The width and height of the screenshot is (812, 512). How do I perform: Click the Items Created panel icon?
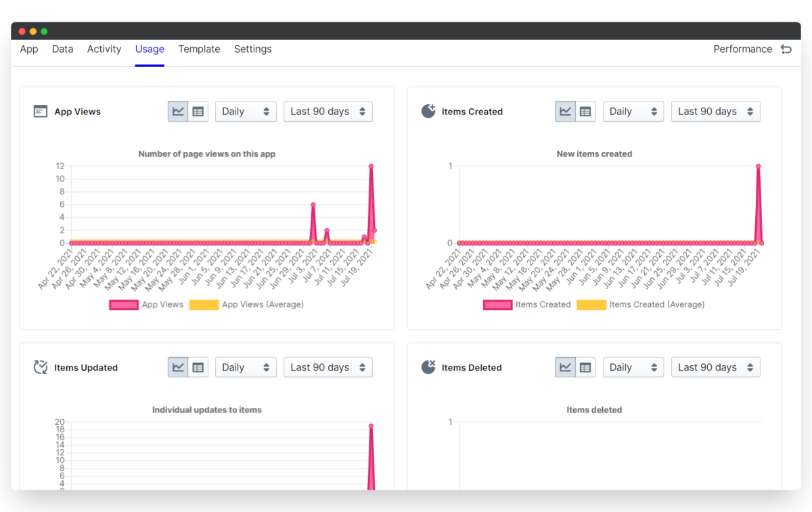[x=428, y=112]
